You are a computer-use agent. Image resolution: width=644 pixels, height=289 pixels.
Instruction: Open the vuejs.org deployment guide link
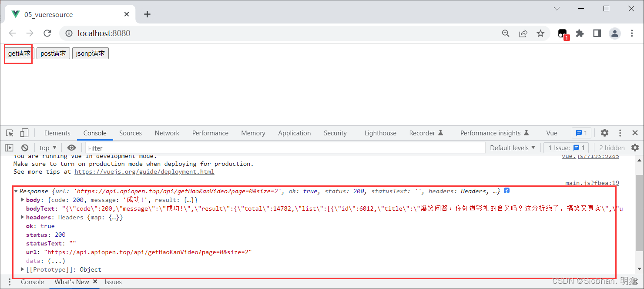pyautogui.click(x=144, y=171)
